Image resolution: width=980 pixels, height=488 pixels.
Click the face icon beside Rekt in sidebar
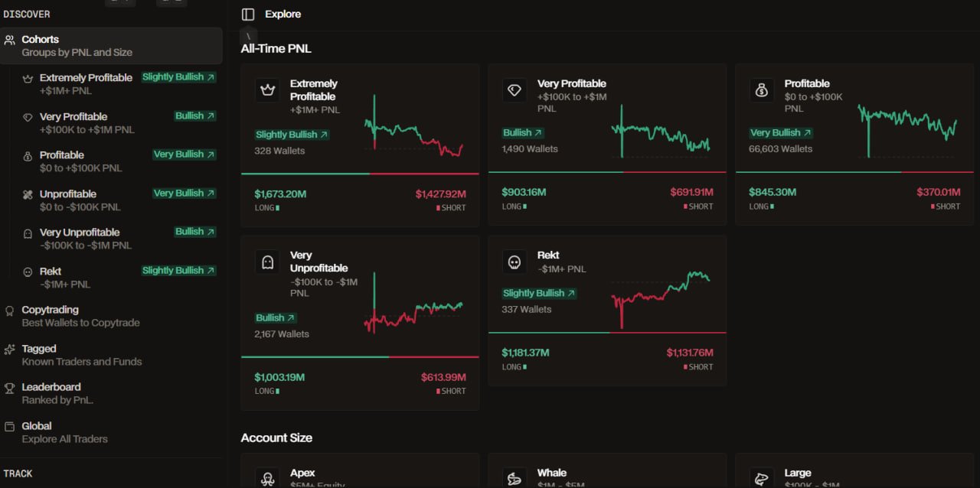[28, 272]
